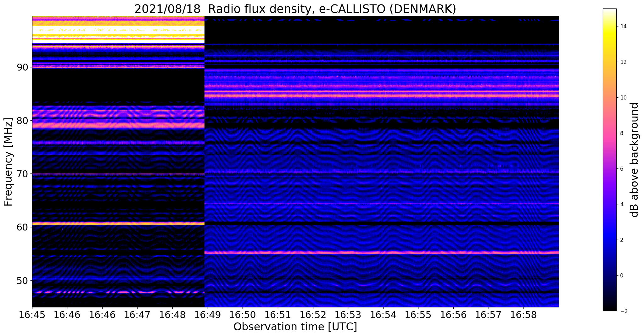Viewport: 644px width, 336px height.
Task: Click the 16:57 time tick label
Action: [488, 315]
